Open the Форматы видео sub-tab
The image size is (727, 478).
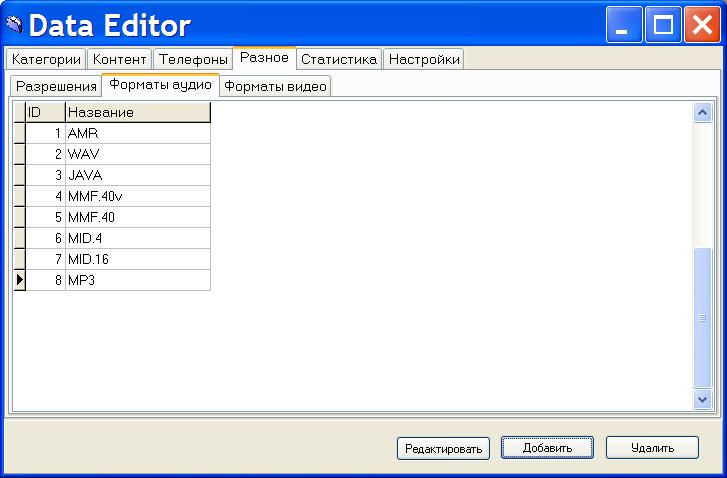[x=275, y=86]
